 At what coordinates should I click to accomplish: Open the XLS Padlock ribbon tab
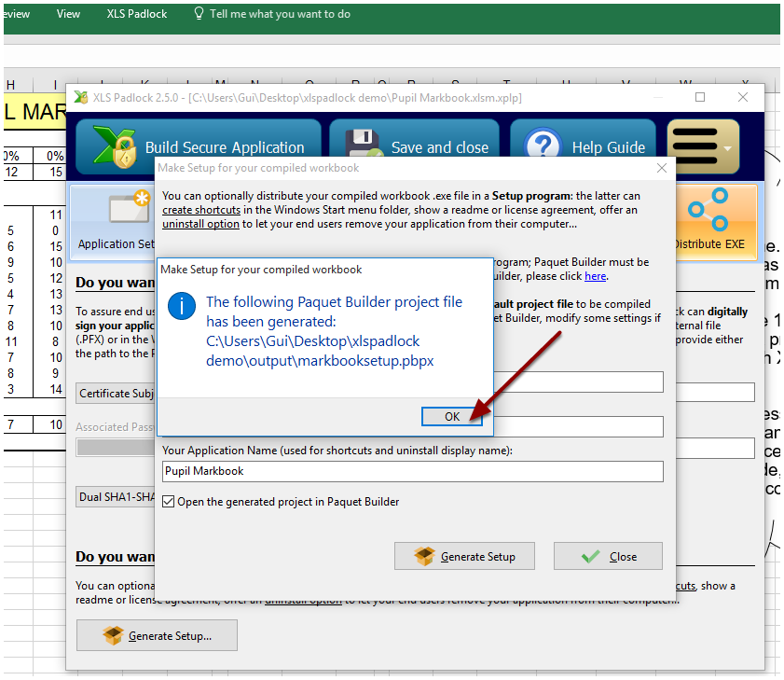click(137, 14)
